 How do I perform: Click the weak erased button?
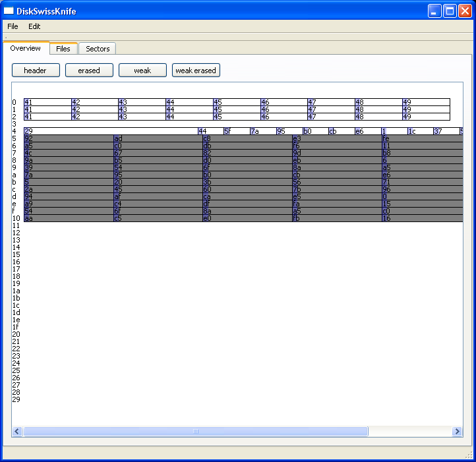[x=196, y=71]
